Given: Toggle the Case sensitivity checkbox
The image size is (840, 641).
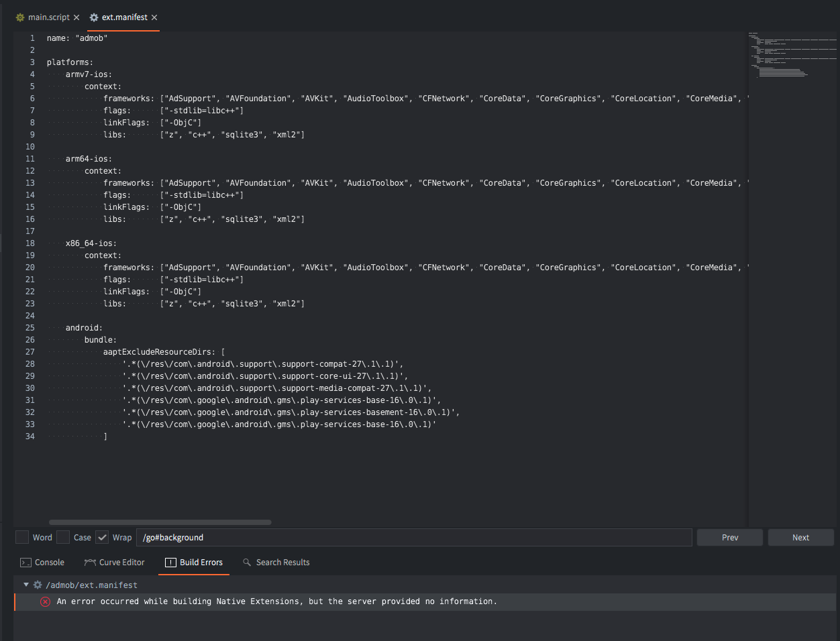Looking at the screenshot, I should (x=63, y=537).
